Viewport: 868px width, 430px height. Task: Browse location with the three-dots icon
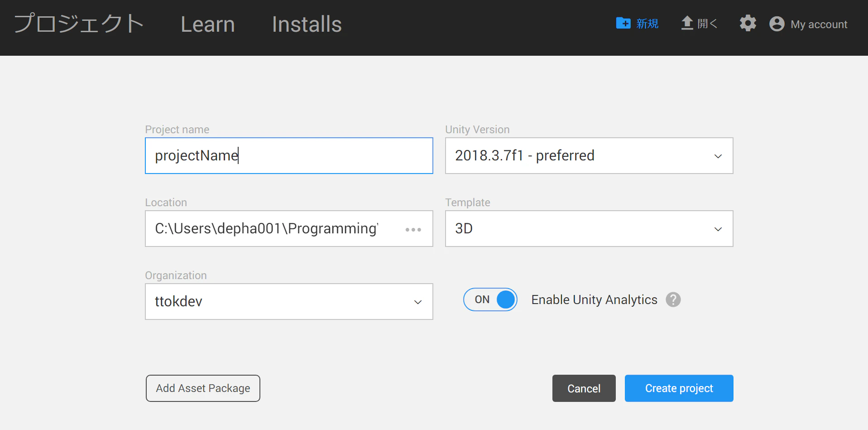point(413,230)
